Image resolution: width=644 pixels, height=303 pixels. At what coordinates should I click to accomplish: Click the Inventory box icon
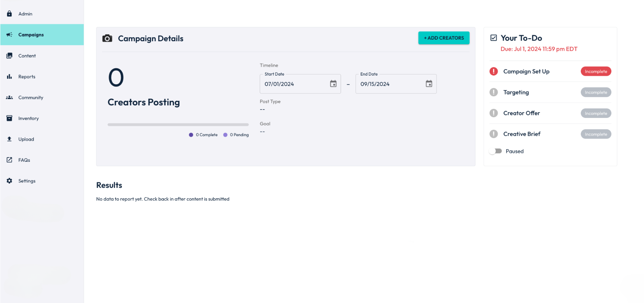pos(9,118)
